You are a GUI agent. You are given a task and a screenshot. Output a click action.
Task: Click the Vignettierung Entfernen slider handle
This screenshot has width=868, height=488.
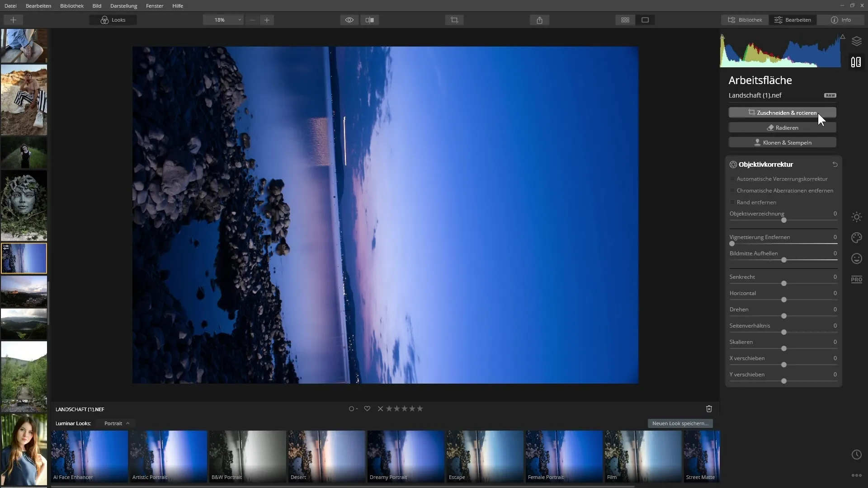732,244
